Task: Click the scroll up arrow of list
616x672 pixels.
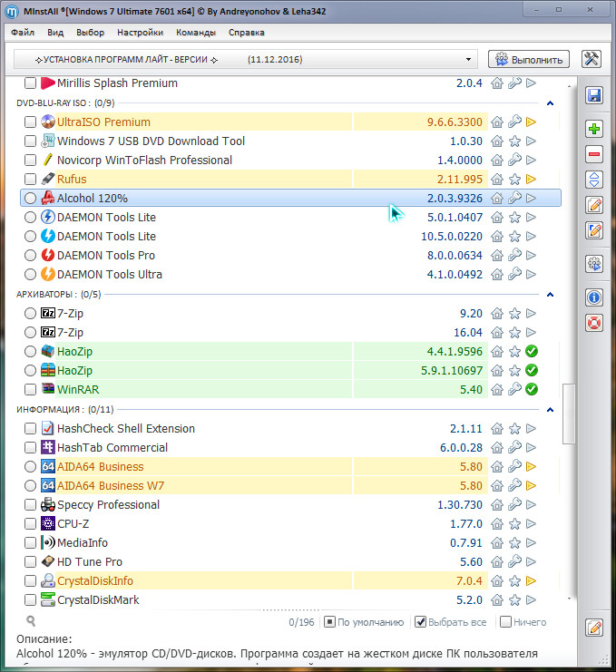Action: tap(569, 86)
